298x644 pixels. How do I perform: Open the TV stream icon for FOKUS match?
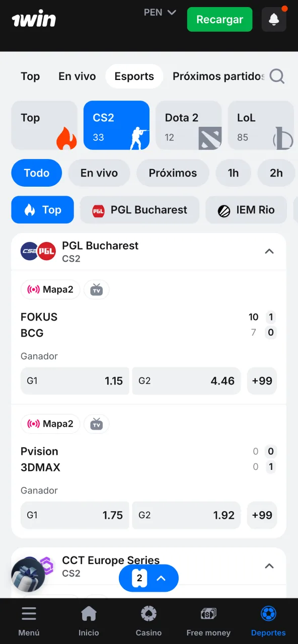tap(96, 289)
